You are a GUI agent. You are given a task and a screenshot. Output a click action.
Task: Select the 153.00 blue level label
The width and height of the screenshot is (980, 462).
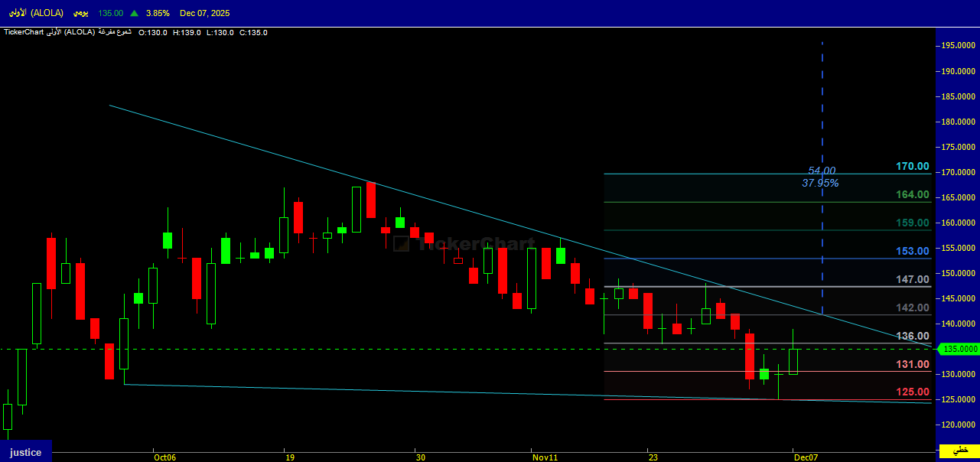(912, 251)
